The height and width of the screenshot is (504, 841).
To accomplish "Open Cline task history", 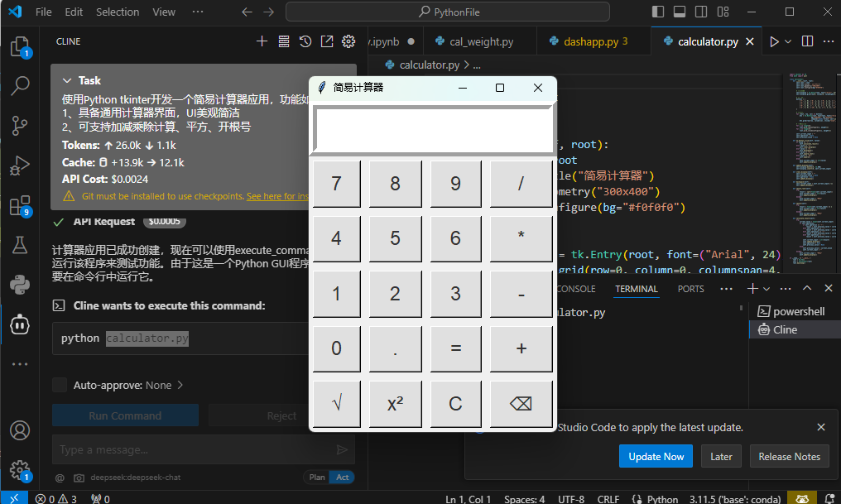I will tap(305, 41).
